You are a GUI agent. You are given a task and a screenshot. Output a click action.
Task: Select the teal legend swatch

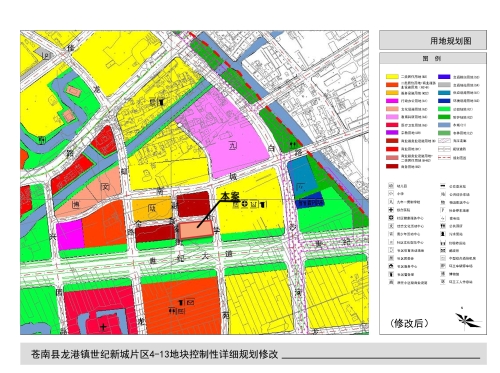pos(444,93)
